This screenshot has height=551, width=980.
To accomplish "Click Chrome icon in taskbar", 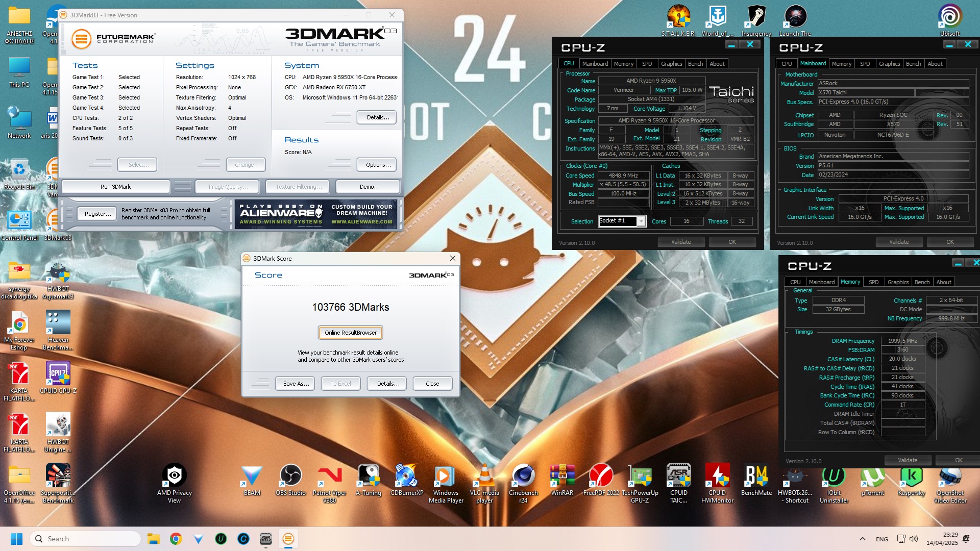I will coord(176,539).
